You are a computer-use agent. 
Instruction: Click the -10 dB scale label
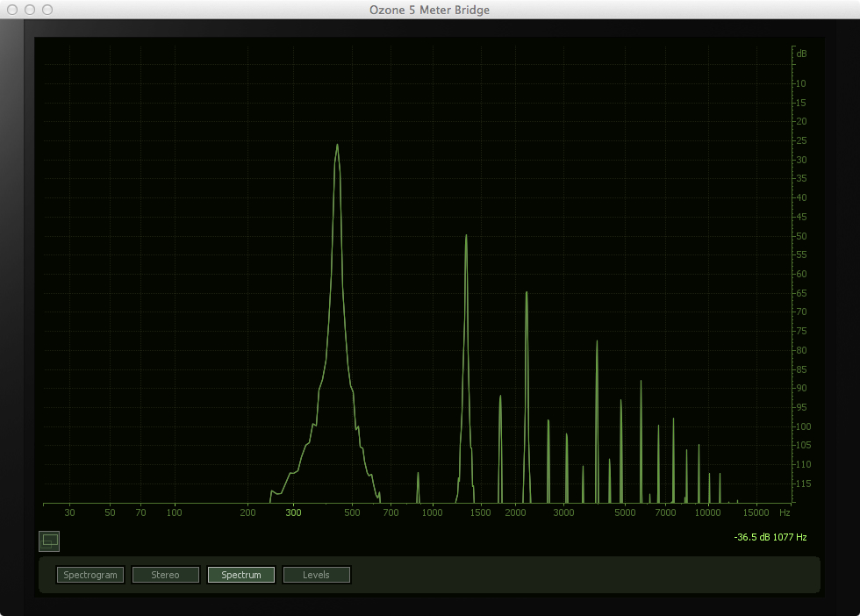pos(800,84)
